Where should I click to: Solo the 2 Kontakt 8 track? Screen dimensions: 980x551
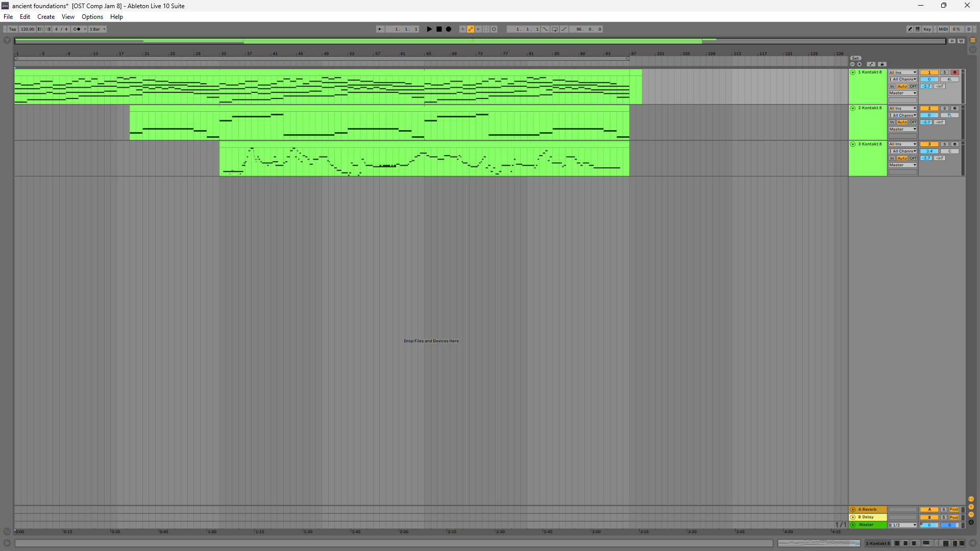[944, 108]
